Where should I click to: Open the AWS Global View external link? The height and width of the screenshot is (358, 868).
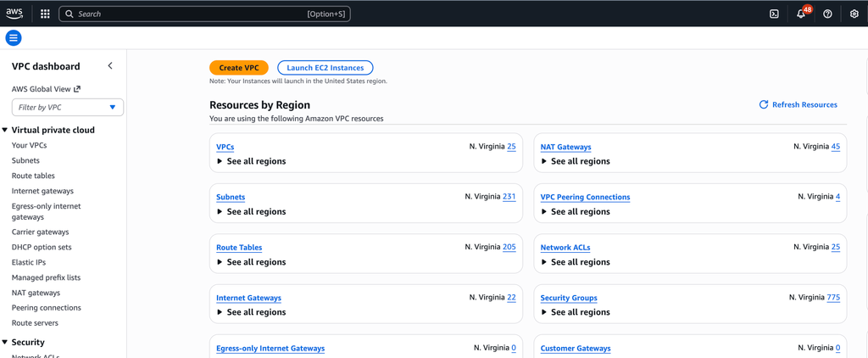coord(46,89)
